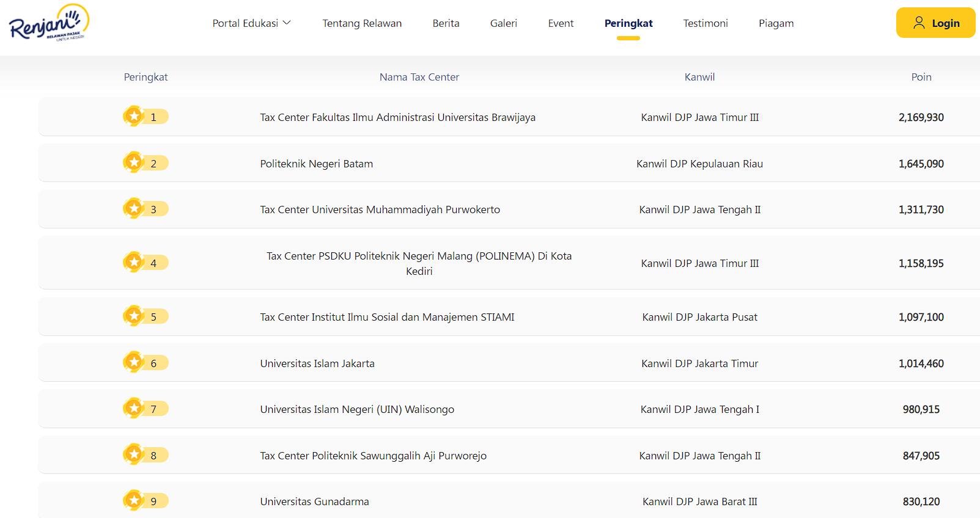
Task: Click the 980,915 points value
Action: coord(921,409)
